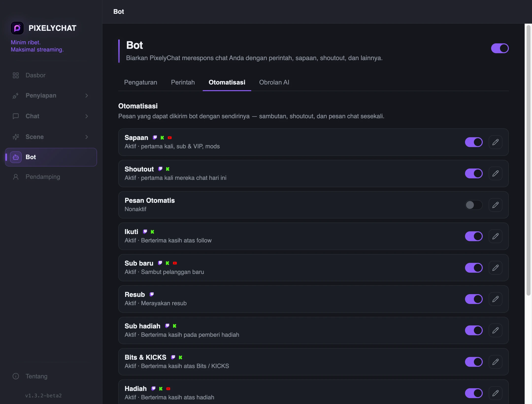Click the "Aktif · Merayakan resub" status text
Screen dimensions: 532x404
156,303
